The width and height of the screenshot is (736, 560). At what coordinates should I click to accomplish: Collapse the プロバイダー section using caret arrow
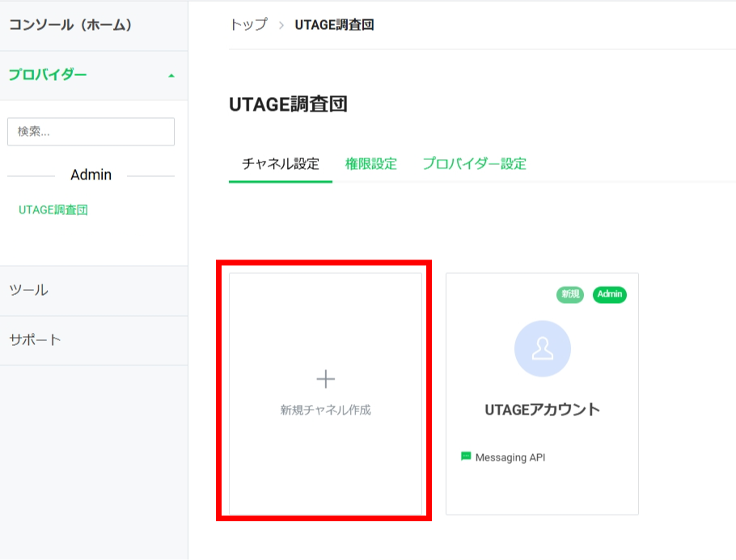pyautogui.click(x=171, y=76)
